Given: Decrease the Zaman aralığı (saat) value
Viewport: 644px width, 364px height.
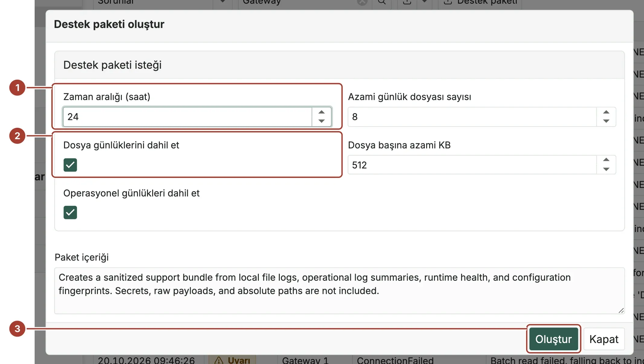Looking at the screenshot, I should click(x=321, y=121).
